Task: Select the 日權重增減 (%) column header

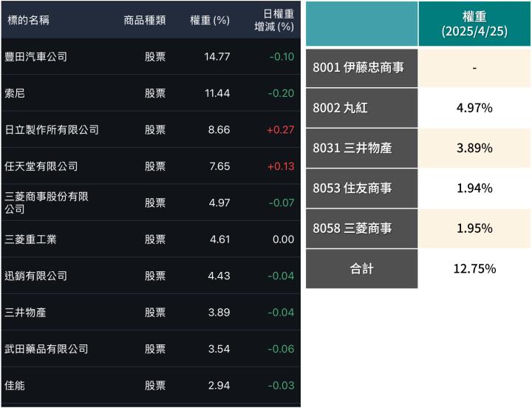Action: click(278, 20)
